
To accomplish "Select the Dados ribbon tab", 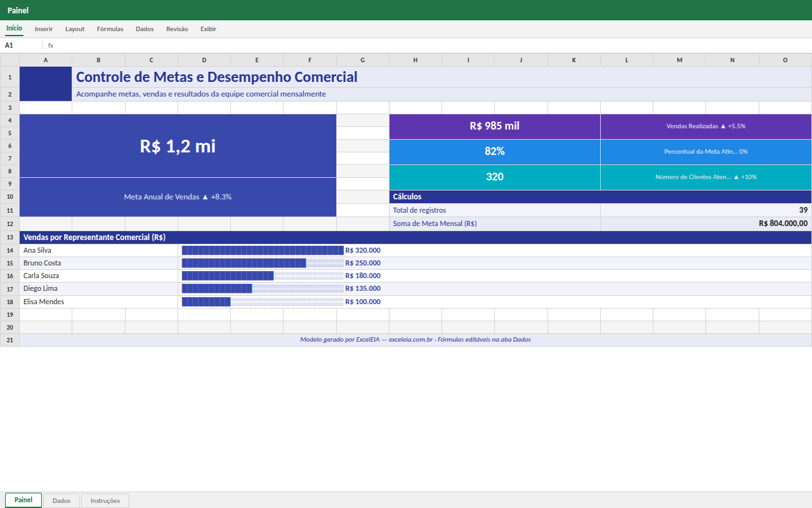I will 145,29.
